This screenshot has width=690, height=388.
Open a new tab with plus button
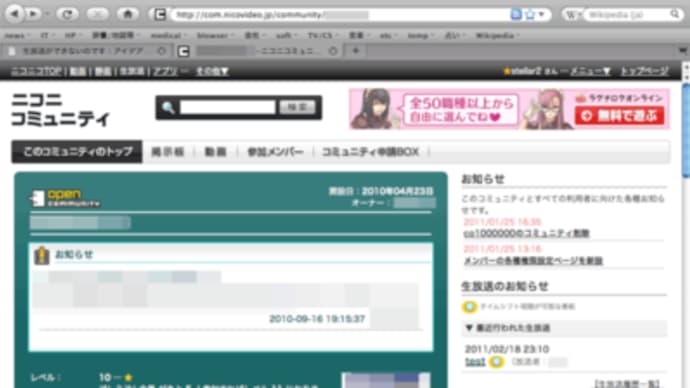[356, 51]
